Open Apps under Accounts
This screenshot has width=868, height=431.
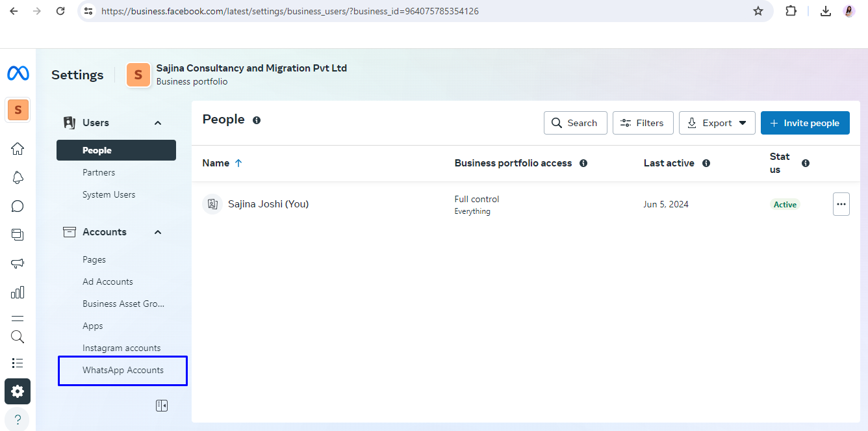click(93, 326)
